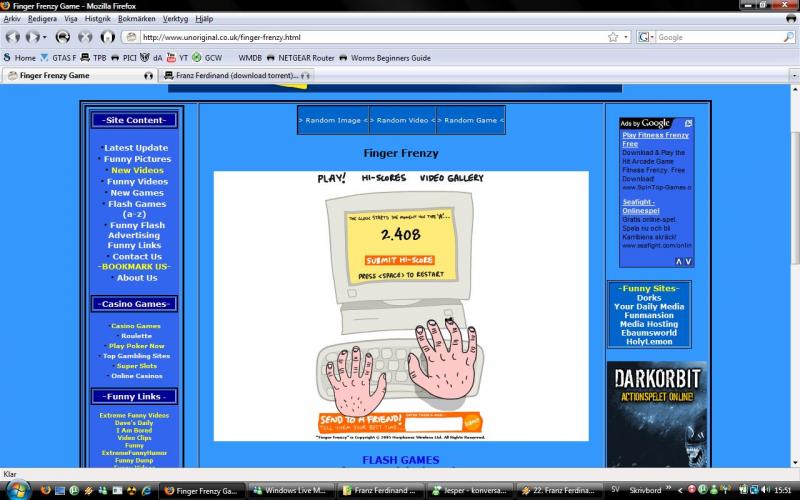
Task: Open the YT bookmark with YouTube icon
Action: 178,58
